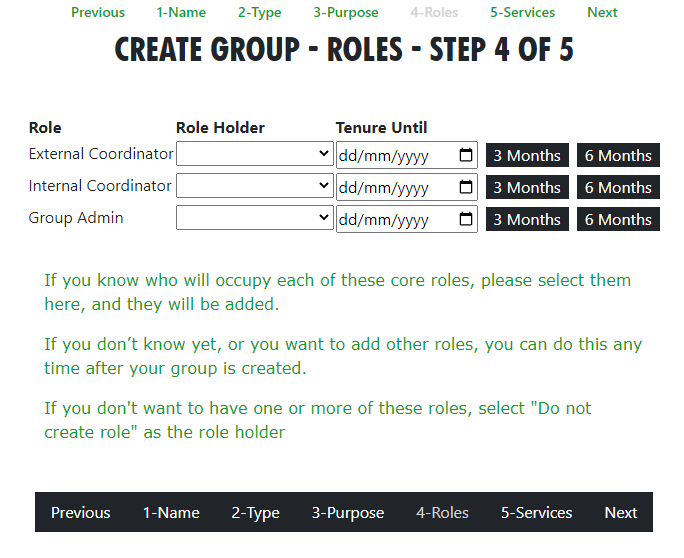Screen dimensions: 684x558
Task: Focus Group Admin tenure date field
Action: coord(407,219)
